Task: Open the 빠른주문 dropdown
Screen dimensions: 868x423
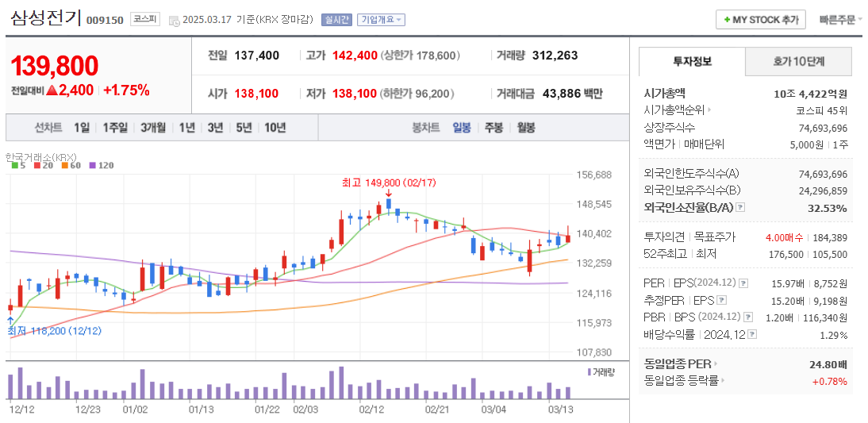Action: (x=841, y=20)
